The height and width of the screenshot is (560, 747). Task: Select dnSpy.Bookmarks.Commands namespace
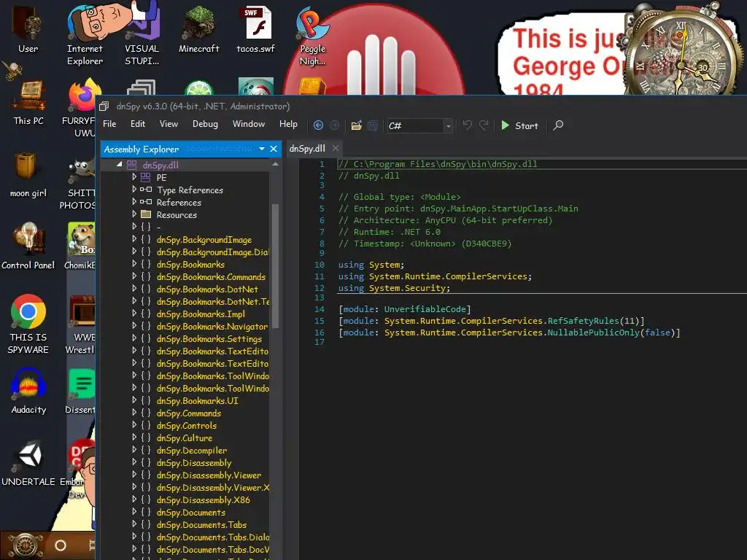pos(211,276)
